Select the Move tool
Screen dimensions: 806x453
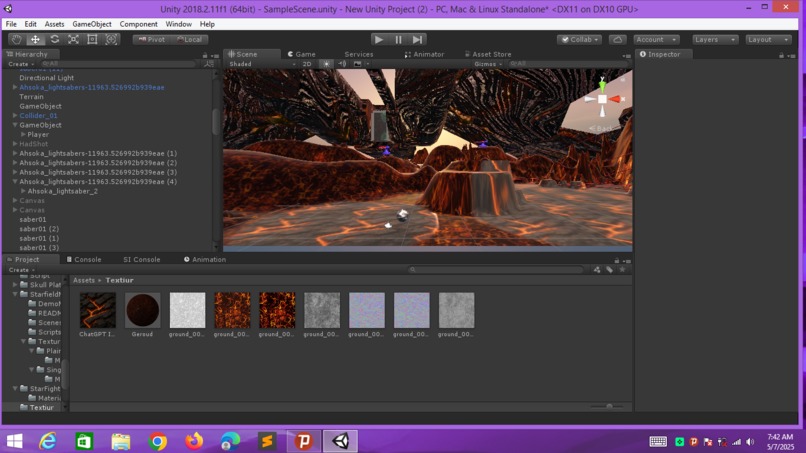35,40
